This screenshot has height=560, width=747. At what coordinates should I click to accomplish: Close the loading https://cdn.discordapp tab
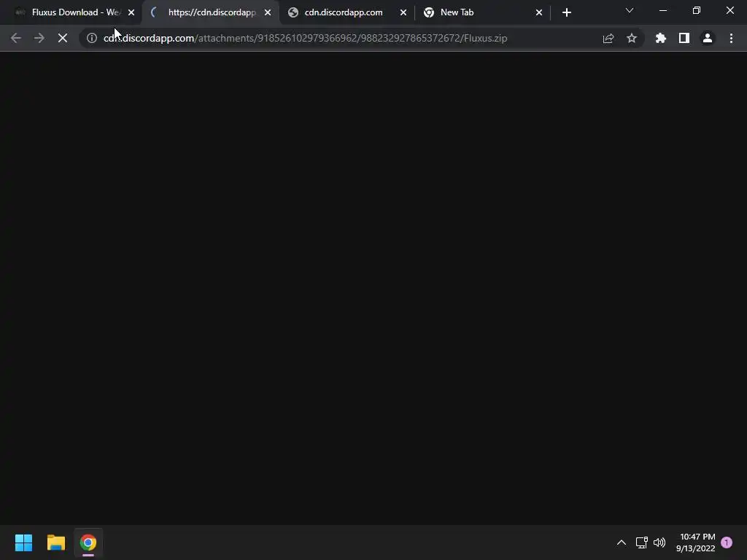267,12
